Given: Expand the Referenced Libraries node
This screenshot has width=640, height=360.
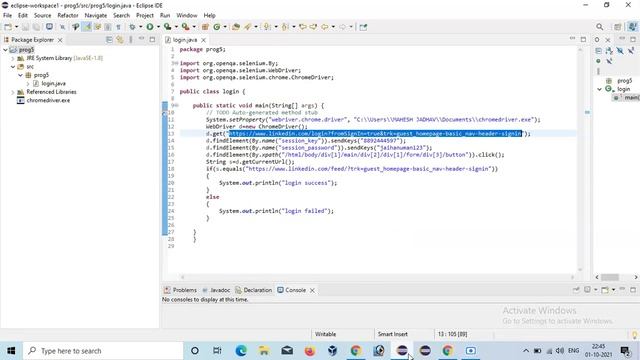Looking at the screenshot, I should (13, 92).
